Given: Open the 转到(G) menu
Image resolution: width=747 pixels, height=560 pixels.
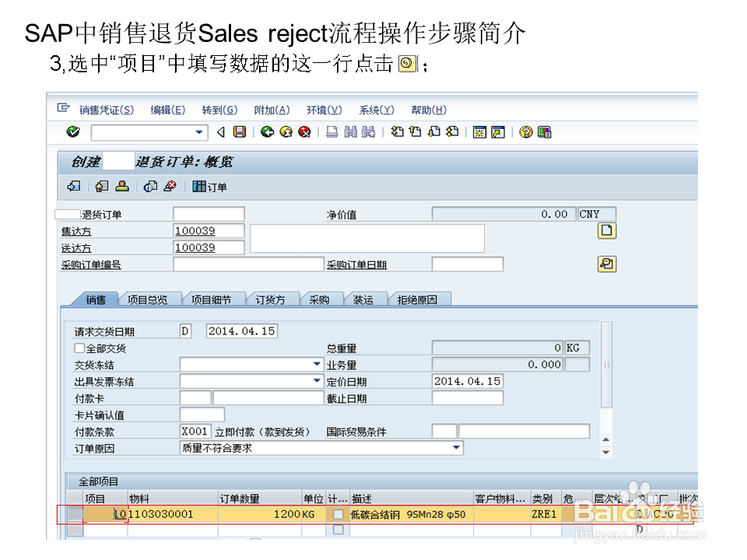Looking at the screenshot, I should (x=219, y=110).
